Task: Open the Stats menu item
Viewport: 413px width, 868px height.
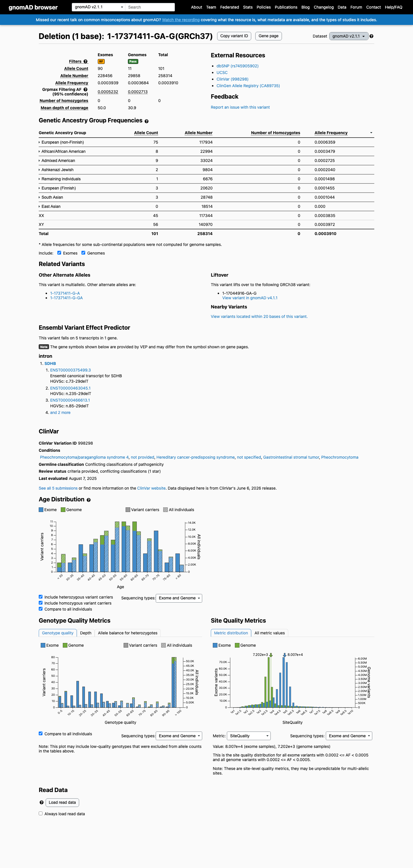Action: pos(248,7)
